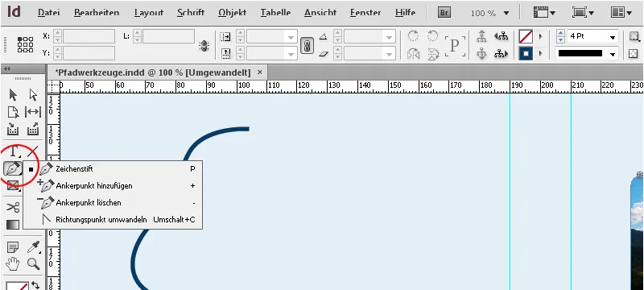Click the drop shadow effect icon
The image size is (644, 290).
click(x=634, y=36)
